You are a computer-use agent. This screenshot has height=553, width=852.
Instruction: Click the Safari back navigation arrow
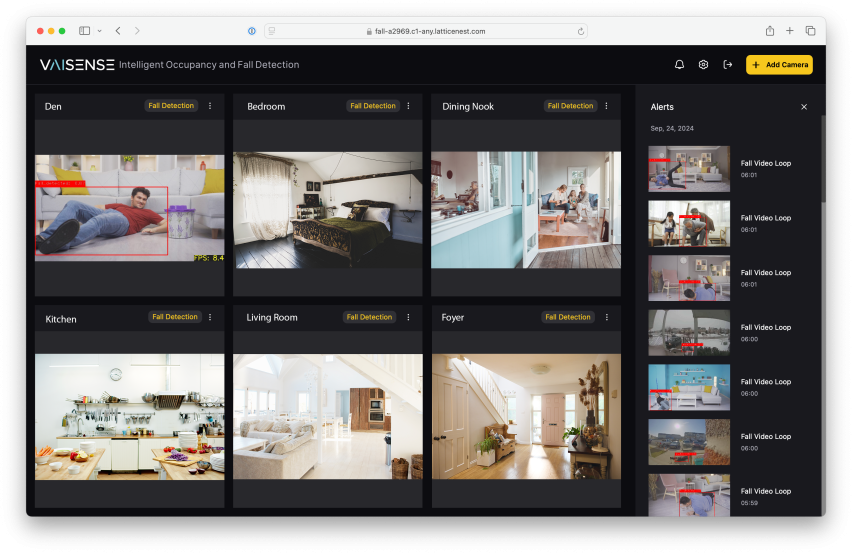tap(118, 31)
